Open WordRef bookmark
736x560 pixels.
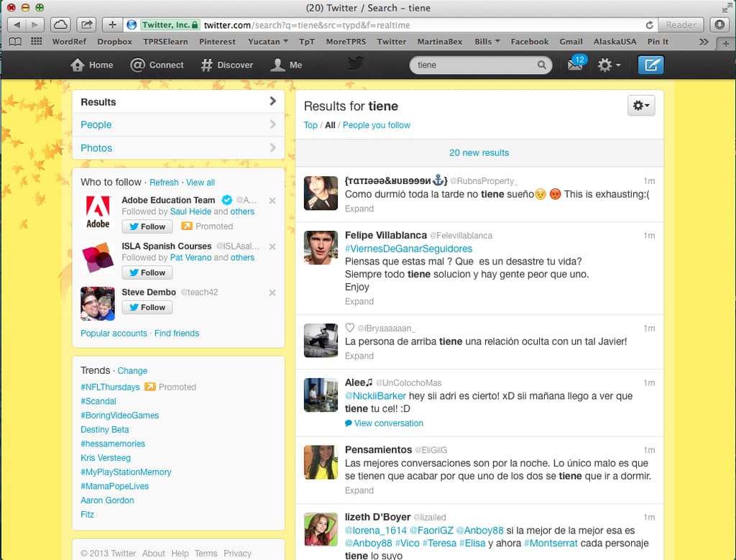pyautogui.click(x=69, y=42)
